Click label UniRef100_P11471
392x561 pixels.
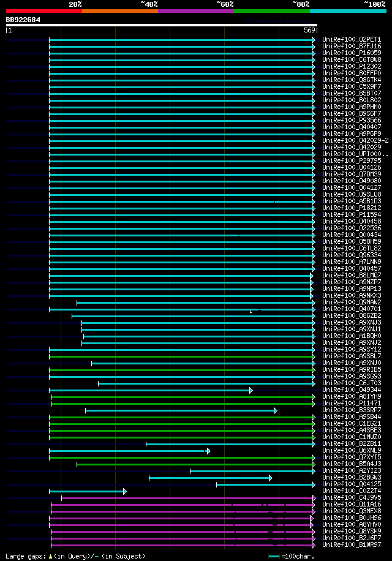tap(352, 404)
